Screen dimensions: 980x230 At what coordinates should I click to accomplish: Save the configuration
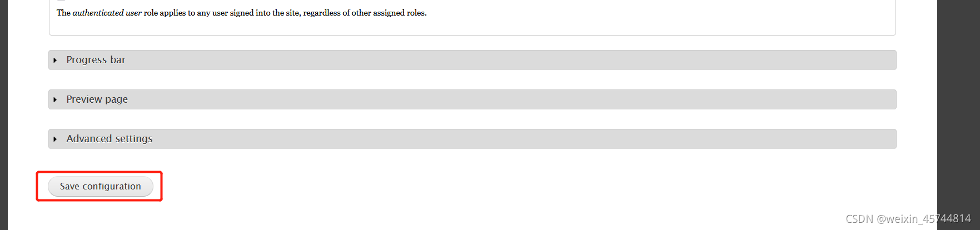101,186
